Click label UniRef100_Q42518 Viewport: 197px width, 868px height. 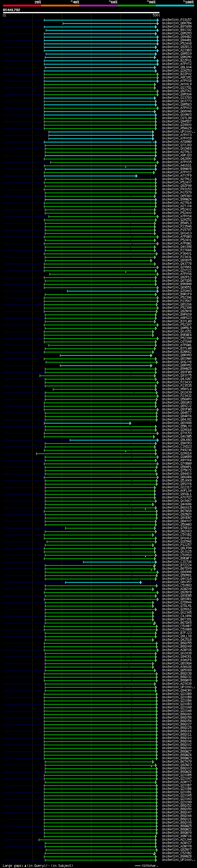[x=177, y=640]
